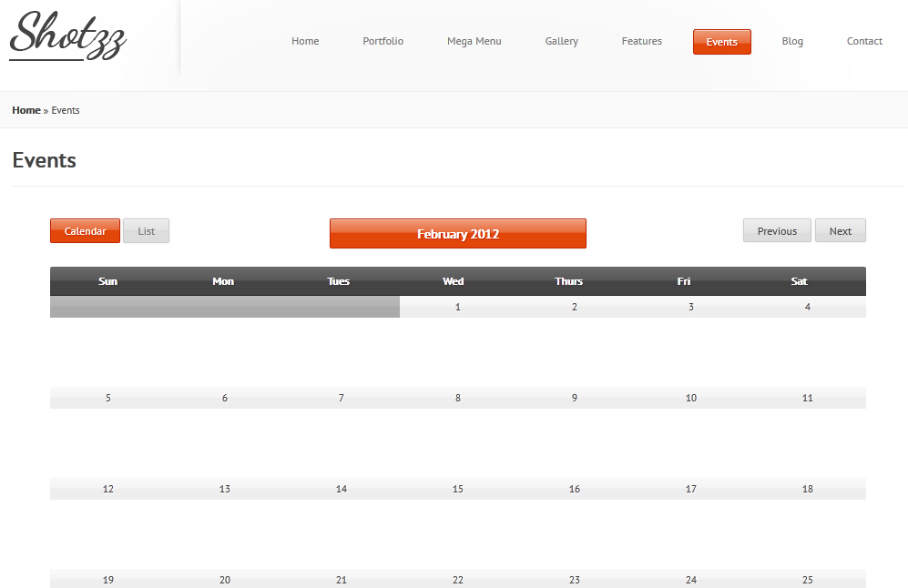Screen dimensions: 908x588
Task: Open the Home menu item
Action: tap(305, 41)
